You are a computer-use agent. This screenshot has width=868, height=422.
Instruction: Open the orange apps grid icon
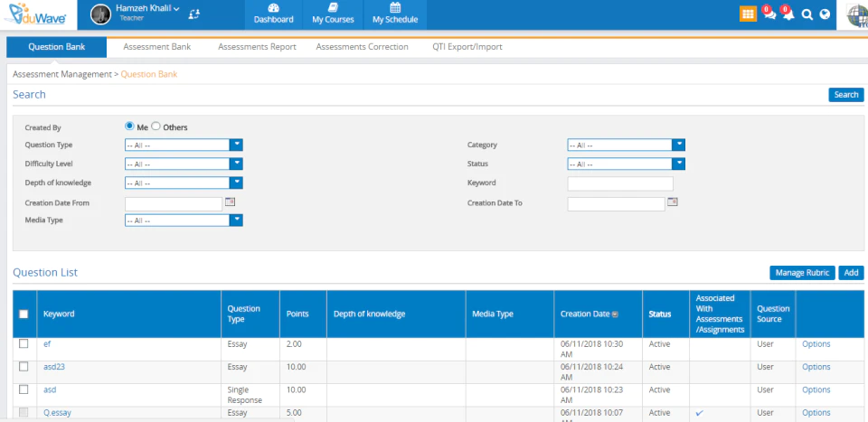[748, 14]
